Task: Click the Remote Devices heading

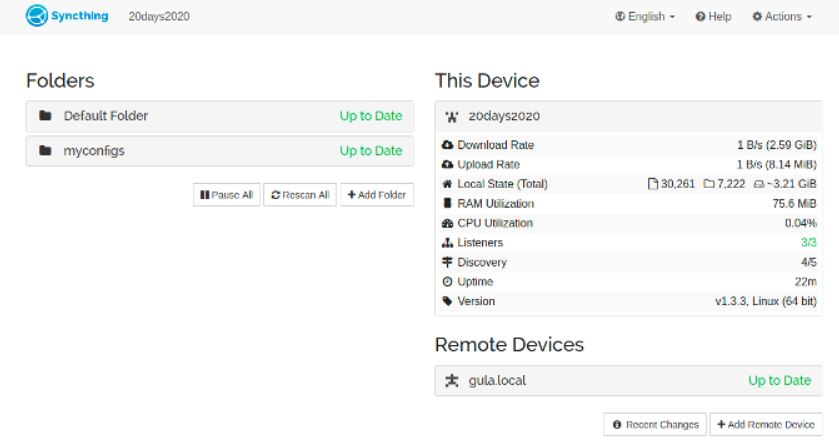Action: click(x=509, y=345)
